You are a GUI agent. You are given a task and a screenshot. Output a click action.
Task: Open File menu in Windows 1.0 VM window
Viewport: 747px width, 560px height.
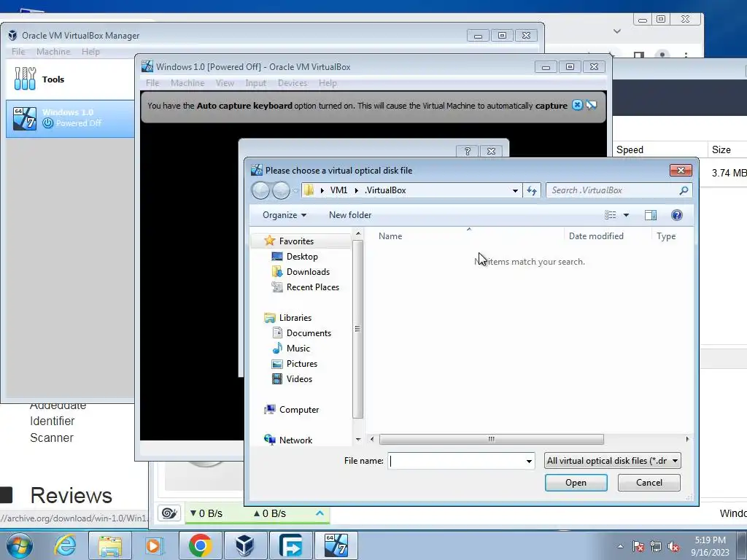coord(152,83)
